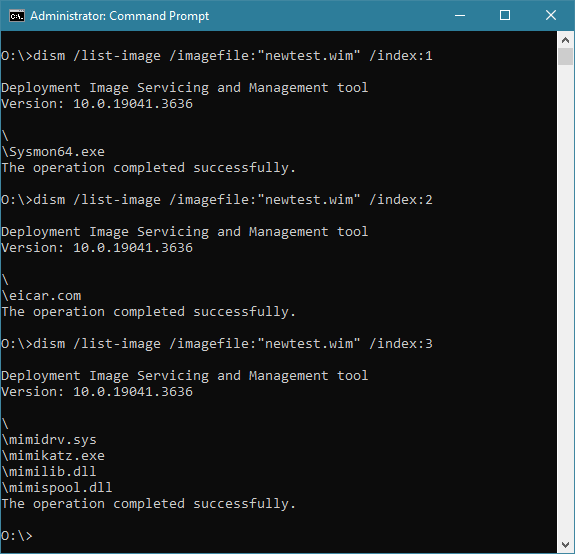
Task: Click the Command Prompt system menu icon
Action: click(17, 16)
